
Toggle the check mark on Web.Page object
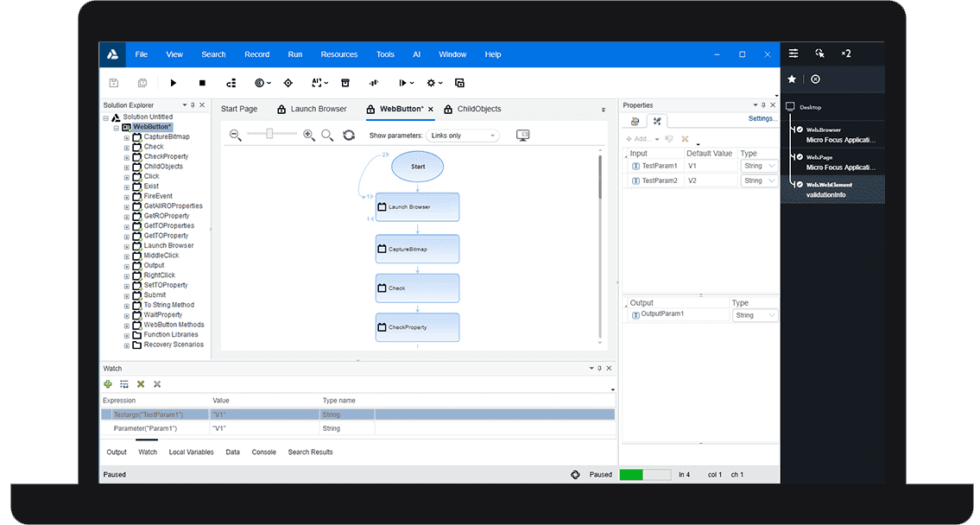pyautogui.click(x=800, y=157)
